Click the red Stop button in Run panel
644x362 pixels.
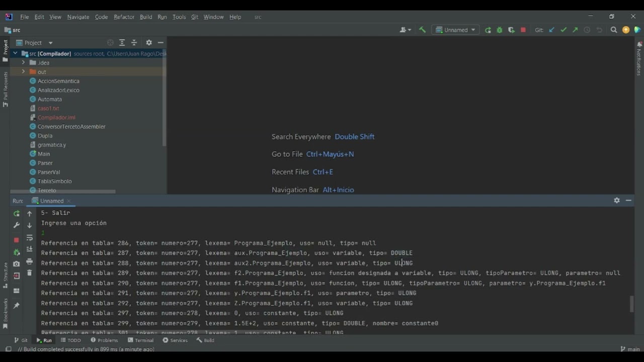[x=17, y=240]
